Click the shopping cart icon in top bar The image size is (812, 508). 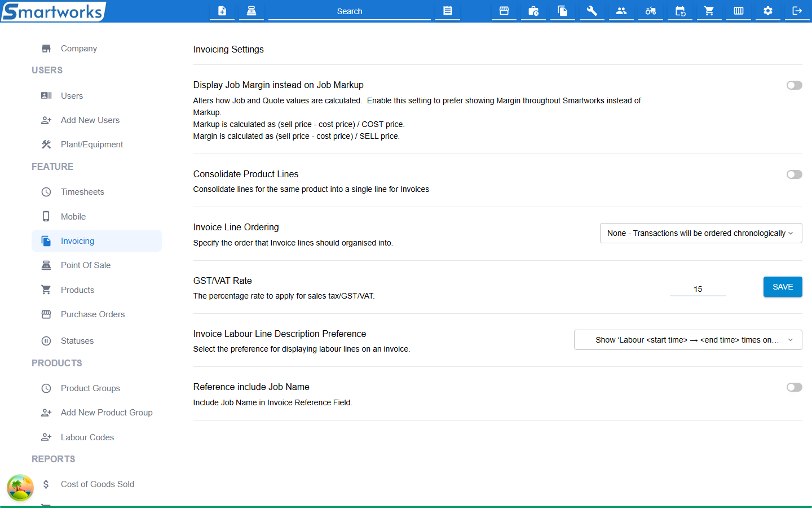click(709, 11)
